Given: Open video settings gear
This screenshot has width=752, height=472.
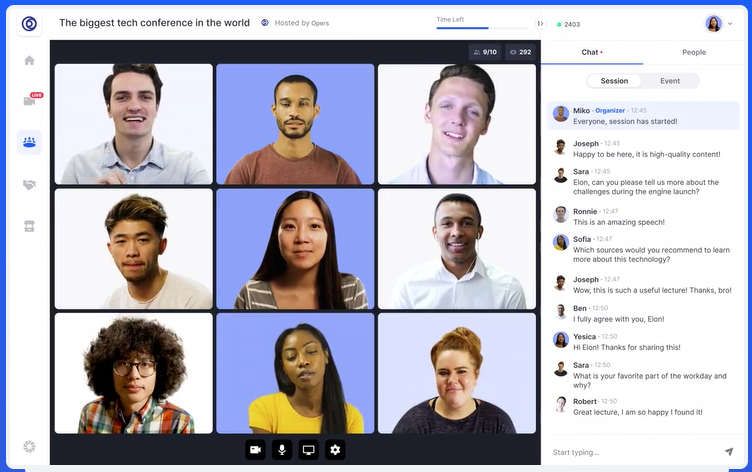Looking at the screenshot, I should [x=336, y=450].
